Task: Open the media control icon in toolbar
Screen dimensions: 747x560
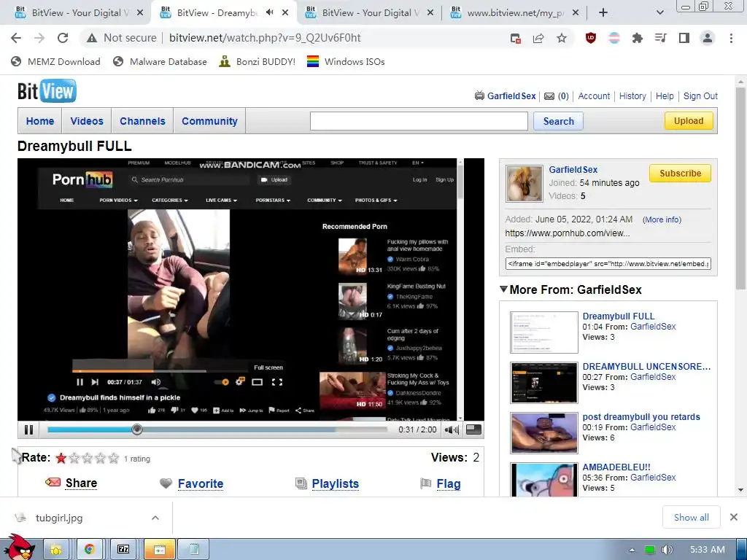Action: coord(660,38)
